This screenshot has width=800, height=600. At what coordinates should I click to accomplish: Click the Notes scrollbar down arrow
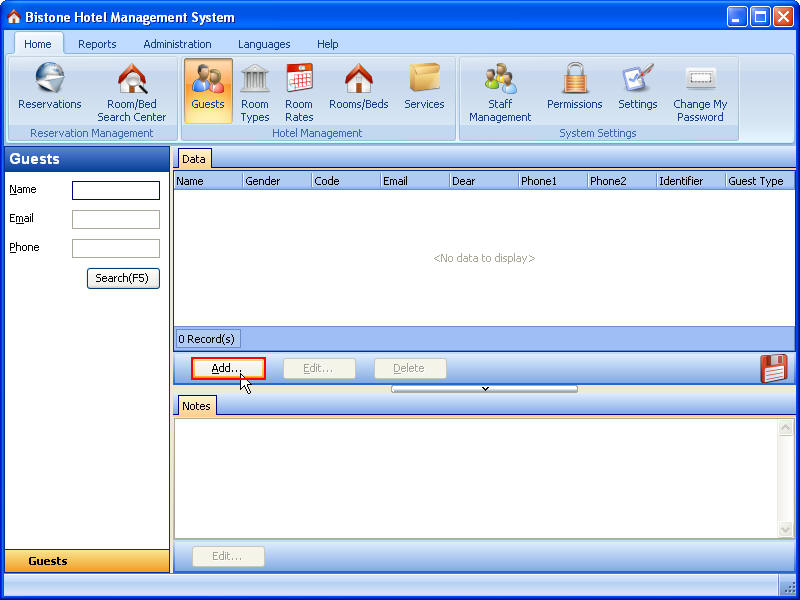coord(786,529)
